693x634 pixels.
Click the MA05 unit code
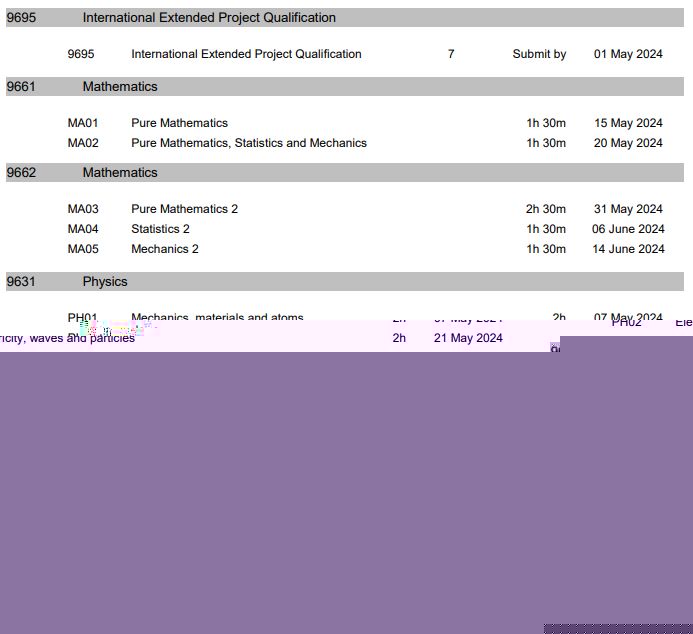point(83,249)
